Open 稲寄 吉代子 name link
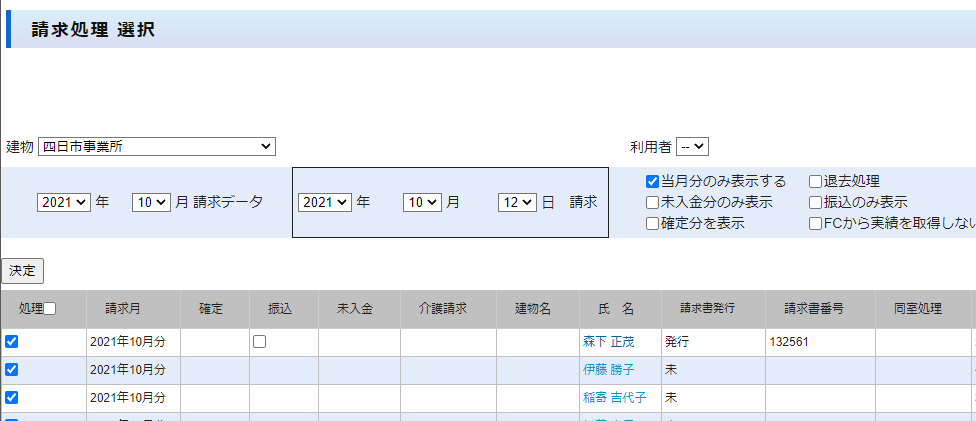976x421 pixels. coord(614,398)
